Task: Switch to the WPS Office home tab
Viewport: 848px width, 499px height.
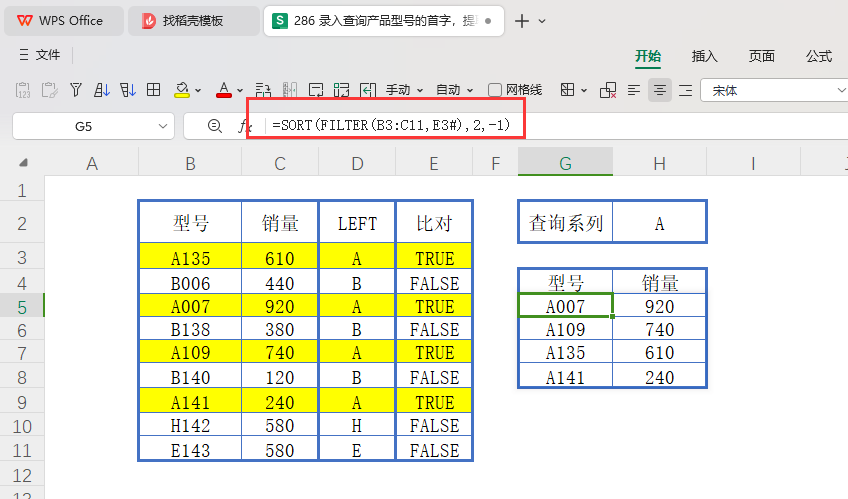Action: click(64, 21)
